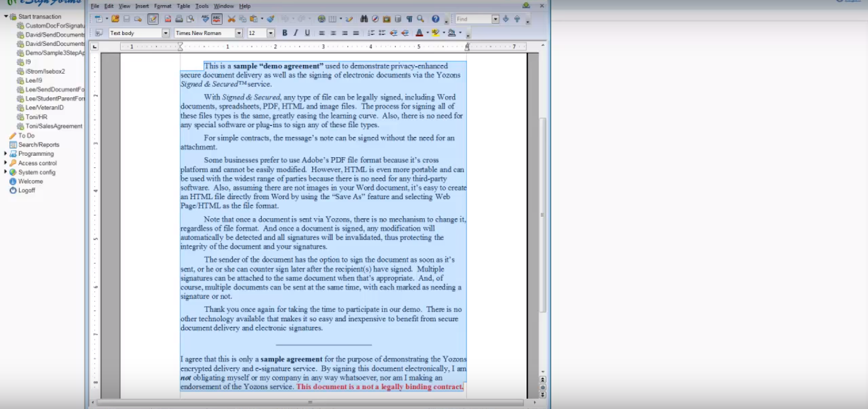Expand the Programming tree node
Screen dimensions: 868x409
[x=6, y=154]
